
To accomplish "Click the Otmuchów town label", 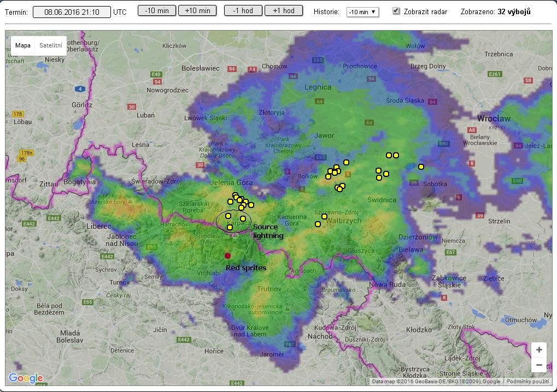I will (521, 319).
